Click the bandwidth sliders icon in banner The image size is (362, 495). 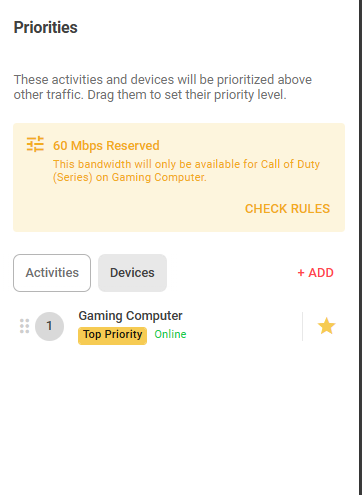[35, 144]
